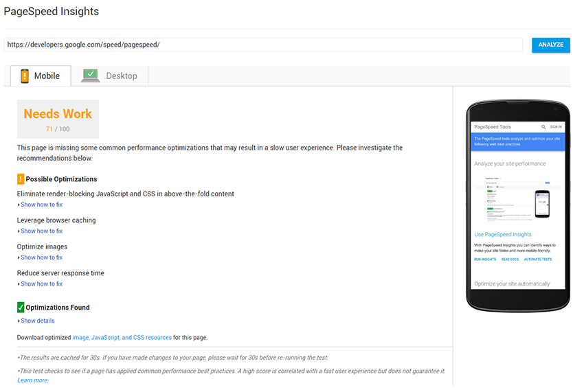584x392 pixels.
Task: Click Analyze your site performance in phone preview
Action: click(x=510, y=163)
